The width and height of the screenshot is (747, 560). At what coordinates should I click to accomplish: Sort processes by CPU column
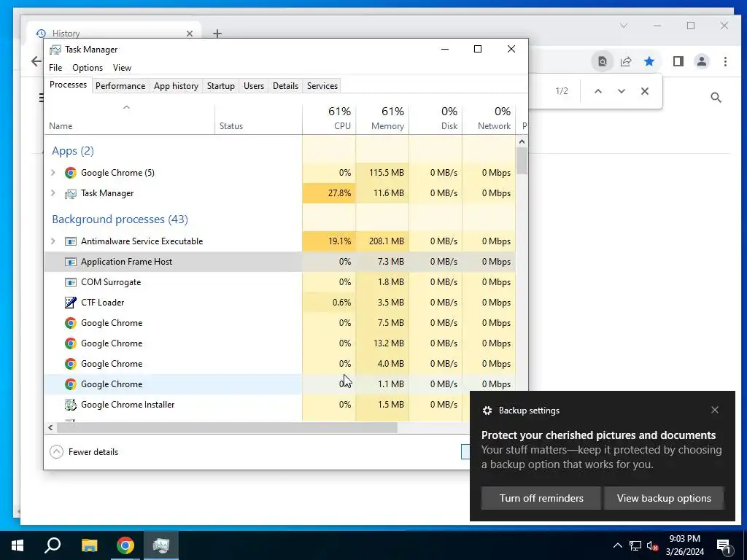(x=329, y=118)
